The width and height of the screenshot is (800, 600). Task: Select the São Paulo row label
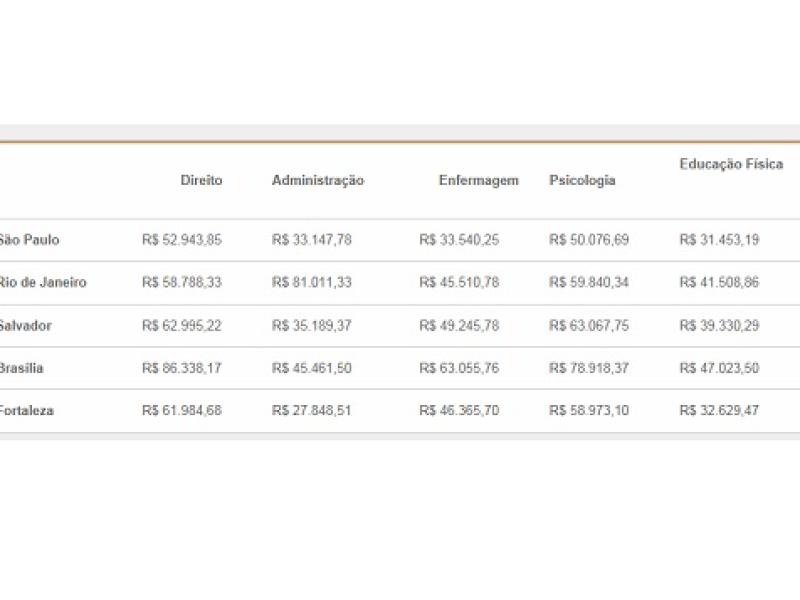29,240
